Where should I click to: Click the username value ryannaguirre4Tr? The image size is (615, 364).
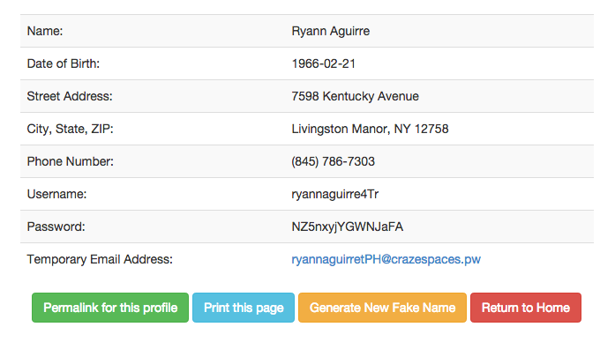coord(335,195)
